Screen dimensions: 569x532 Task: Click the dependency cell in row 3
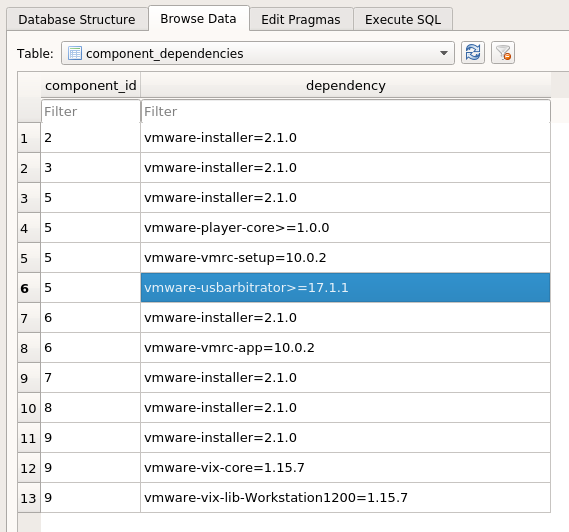click(345, 198)
